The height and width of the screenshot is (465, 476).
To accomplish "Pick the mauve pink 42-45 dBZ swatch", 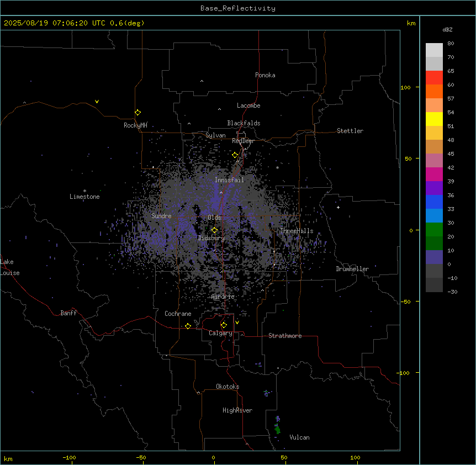I will click(x=434, y=161).
